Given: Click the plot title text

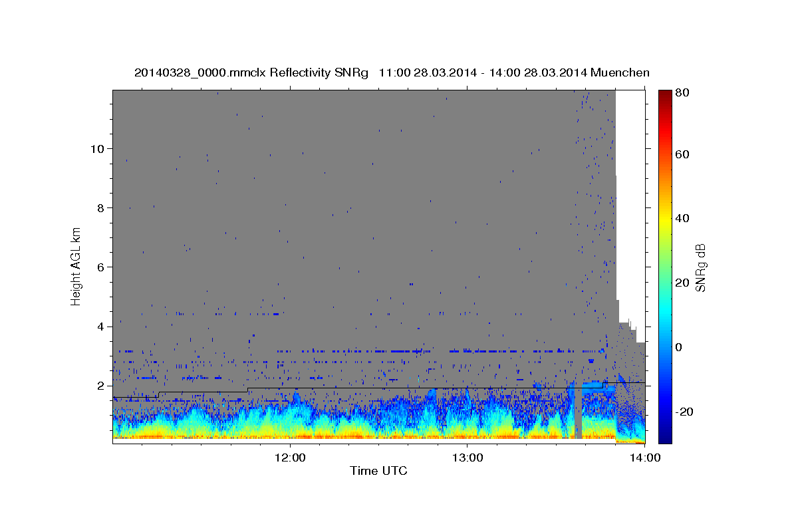Looking at the screenshot, I should pos(392,72).
